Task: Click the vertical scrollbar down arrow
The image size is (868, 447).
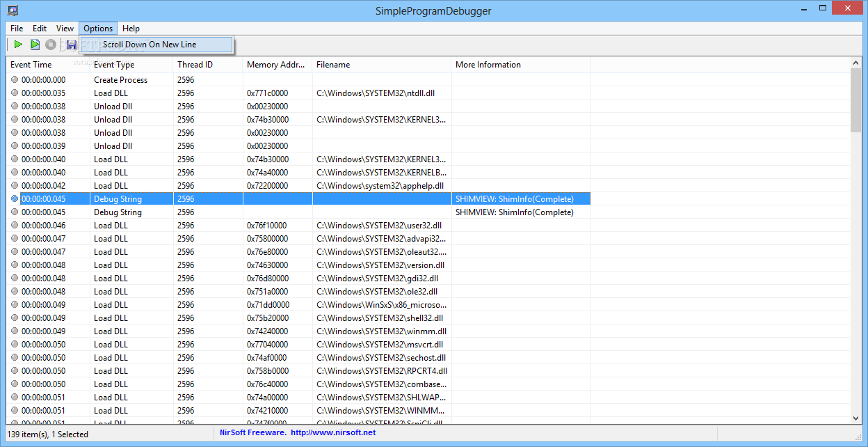Action: coord(856,418)
